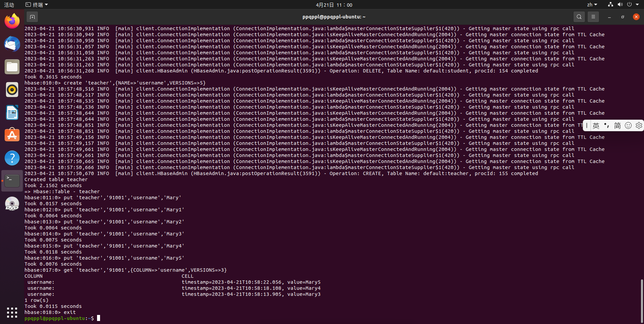The width and height of the screenshot is (644, 324).
Task: Maximize the terminal window
Action: pyautogui.click(x=623, y=17)
